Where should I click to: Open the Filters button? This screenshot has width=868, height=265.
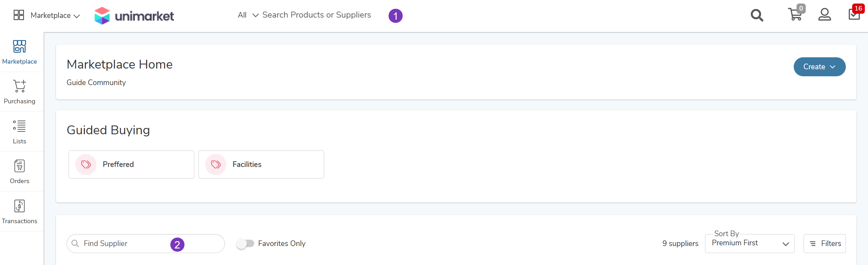tap(824, 244)
